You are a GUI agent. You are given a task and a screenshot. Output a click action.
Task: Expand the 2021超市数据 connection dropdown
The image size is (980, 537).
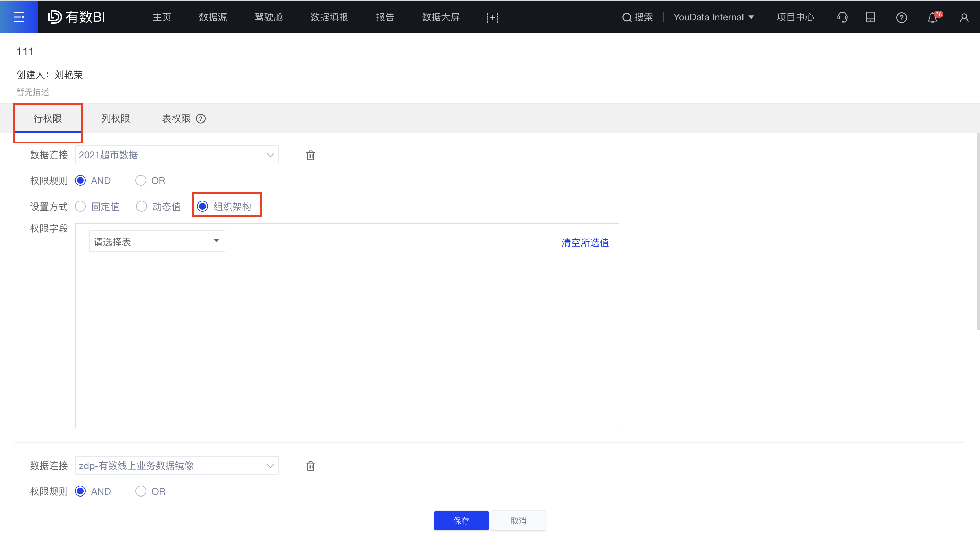tap(270, 155)
